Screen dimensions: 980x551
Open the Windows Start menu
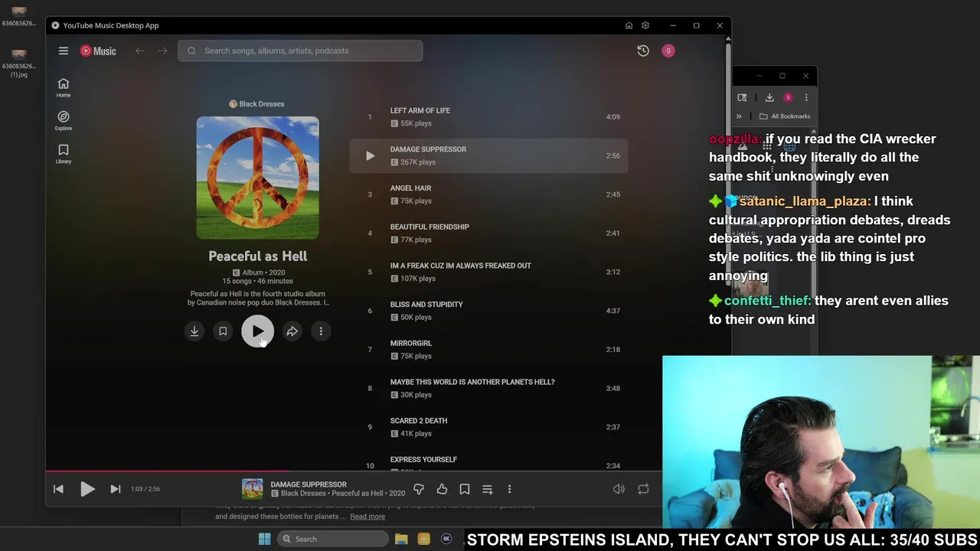click(264, 539)
